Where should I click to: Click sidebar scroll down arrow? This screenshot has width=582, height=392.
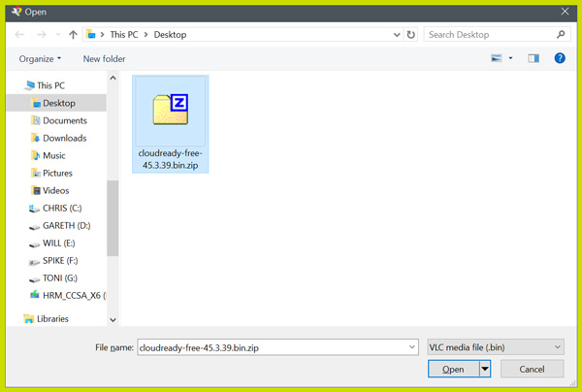[113, 319]
